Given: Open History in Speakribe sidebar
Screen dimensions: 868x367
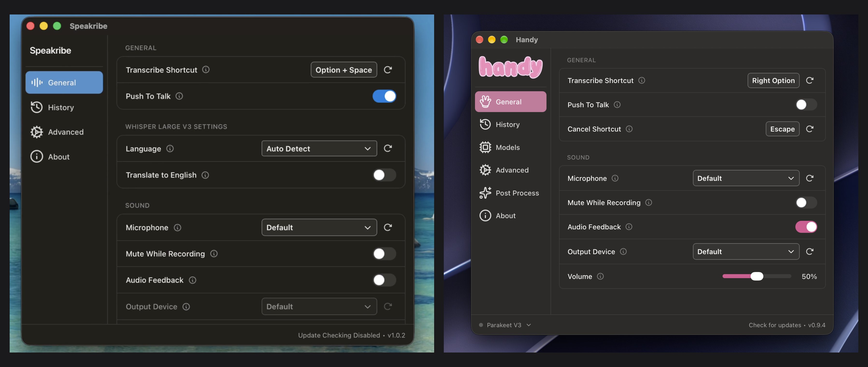Looking at the screenshot, I should pyautogui.click(x=64, y=107).
